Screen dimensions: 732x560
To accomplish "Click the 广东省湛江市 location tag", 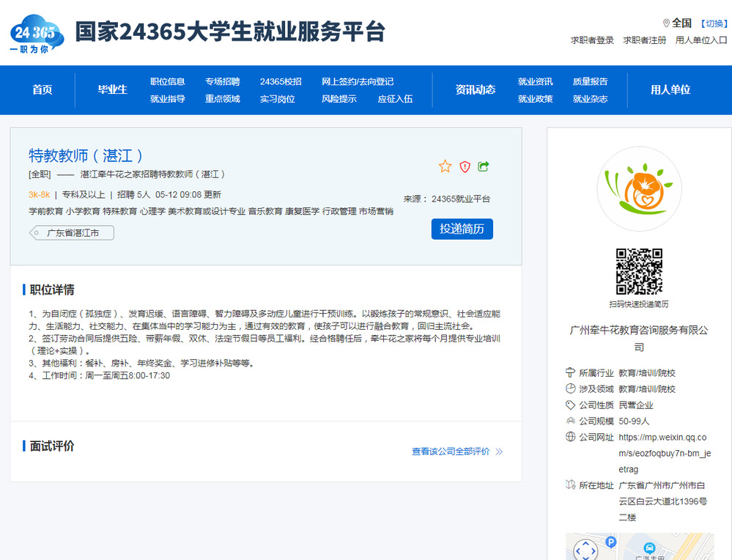I will pyautogui.click(x=73, y=233).
